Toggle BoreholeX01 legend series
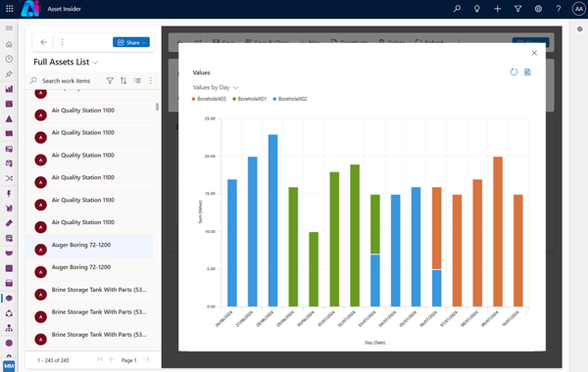 tap(250, 99)
